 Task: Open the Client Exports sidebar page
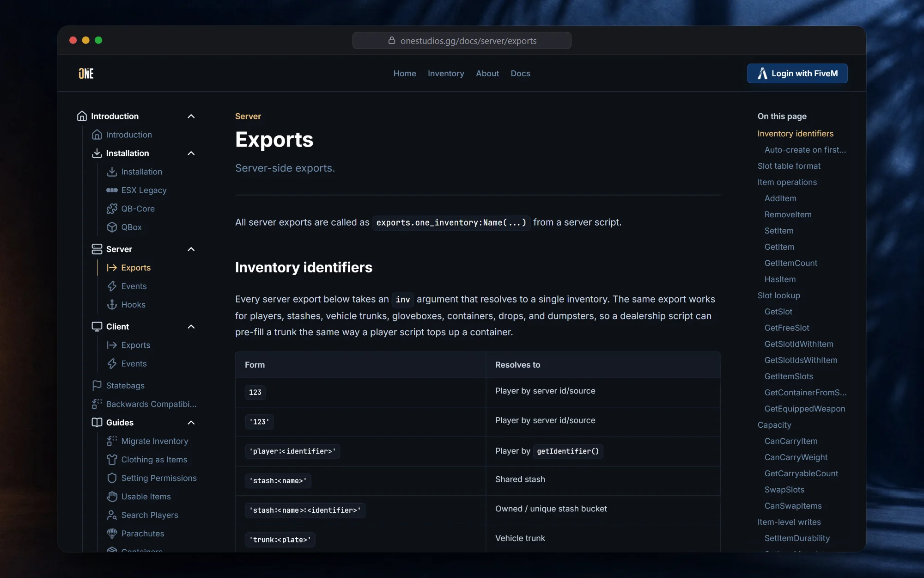click(135, 345)
